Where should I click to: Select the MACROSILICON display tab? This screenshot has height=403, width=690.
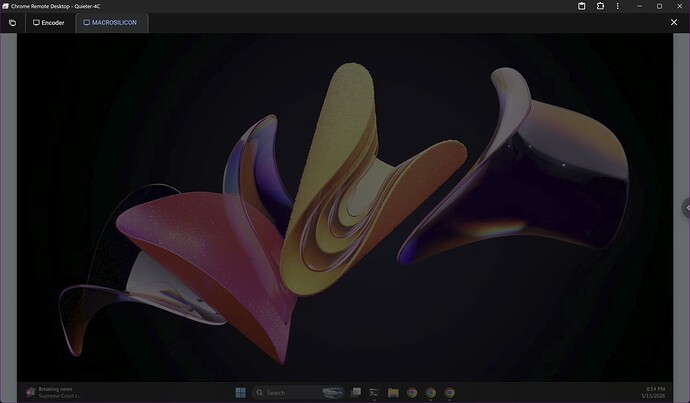pyautogui.click(x=110, y=22)
